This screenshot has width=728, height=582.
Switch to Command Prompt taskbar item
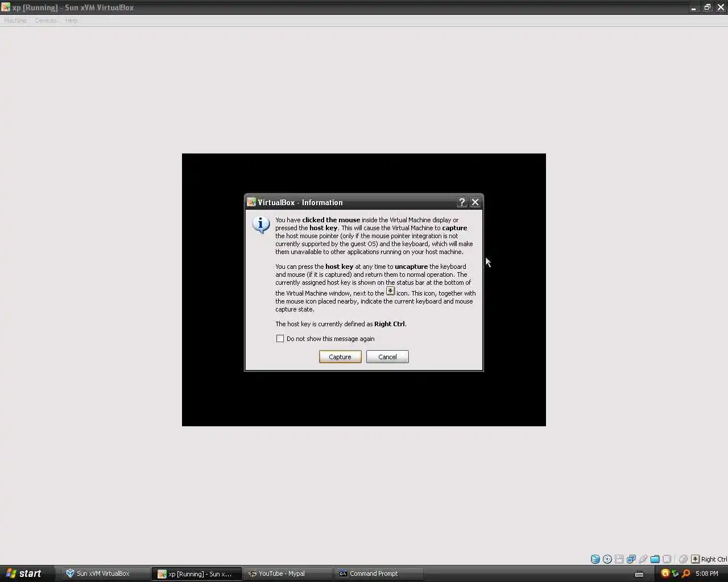point(379,573)
